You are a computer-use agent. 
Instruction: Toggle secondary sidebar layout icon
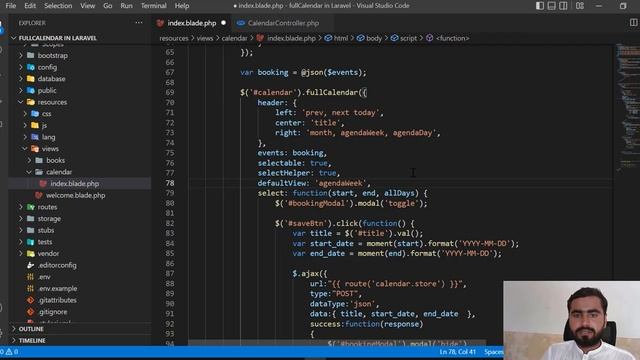pos(563,6)
